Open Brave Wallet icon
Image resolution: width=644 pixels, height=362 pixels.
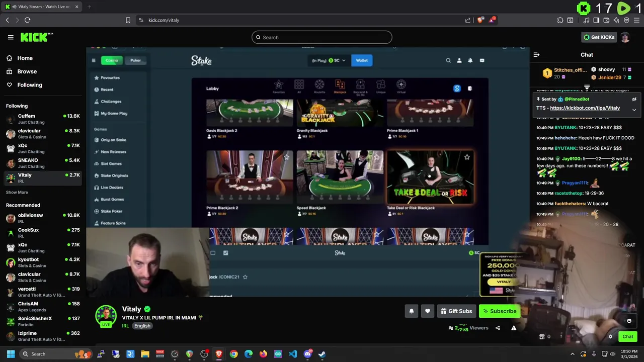(607, 20)
